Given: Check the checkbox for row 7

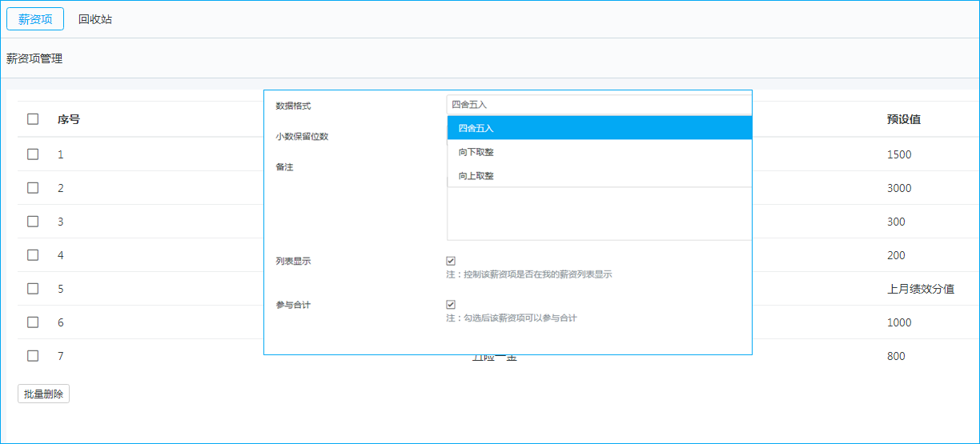Looking at the screenshot, I should [33, 356].
